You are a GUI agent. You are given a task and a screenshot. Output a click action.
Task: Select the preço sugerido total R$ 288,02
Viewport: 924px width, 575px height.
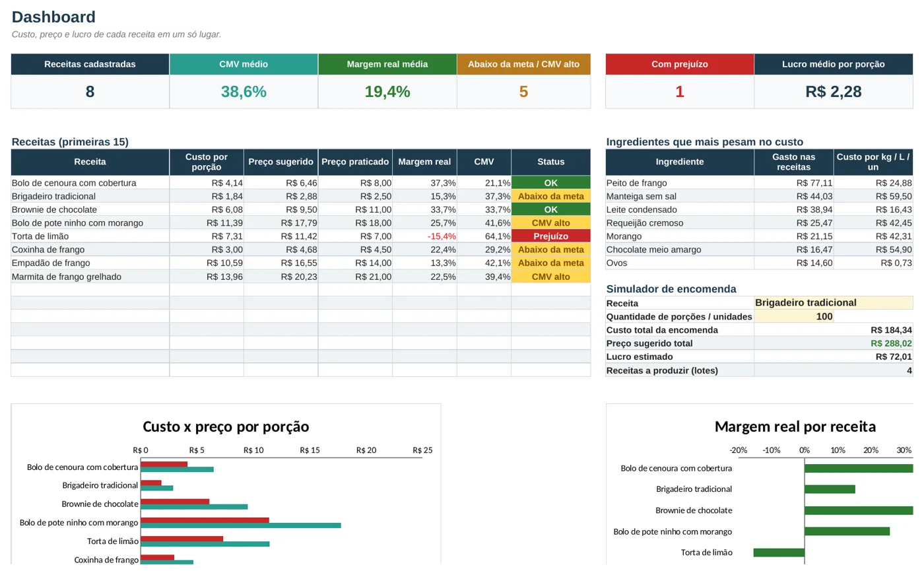(x=834, y=343)
